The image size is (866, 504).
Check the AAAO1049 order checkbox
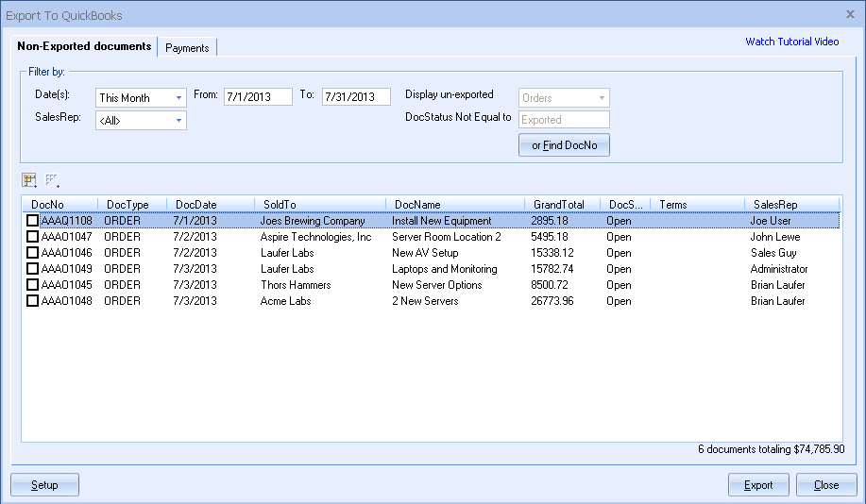pos(33,269)
